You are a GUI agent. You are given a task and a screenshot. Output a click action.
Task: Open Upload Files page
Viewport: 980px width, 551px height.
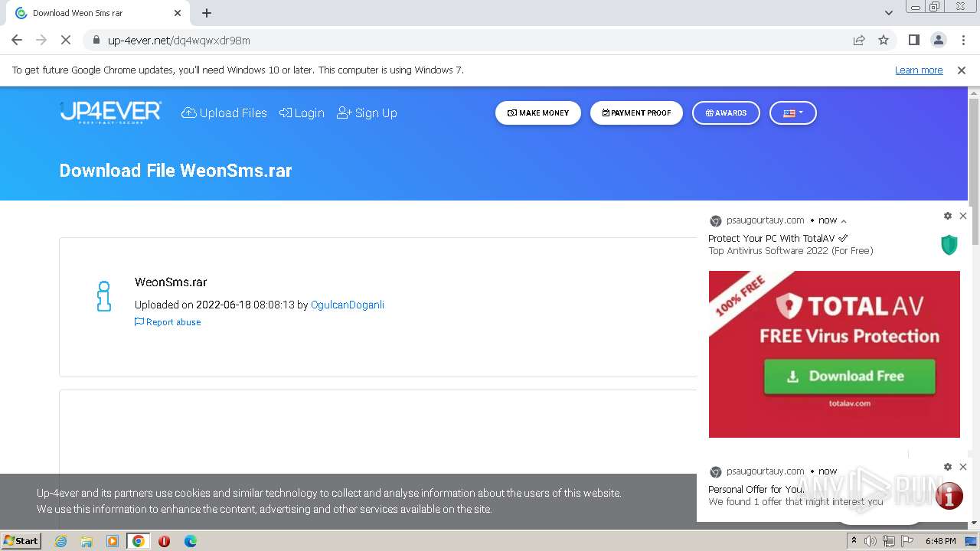pyautogui.click(x=224, y=112)
